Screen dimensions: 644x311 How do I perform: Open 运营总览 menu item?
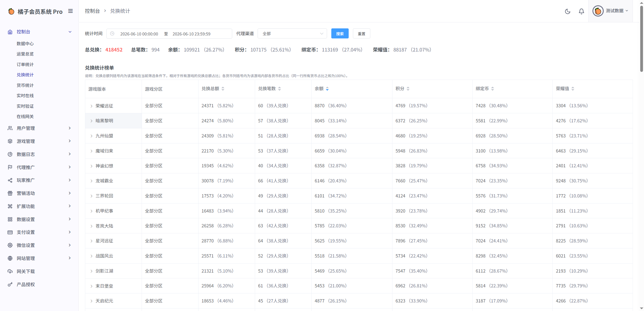(x=25, y=54)
